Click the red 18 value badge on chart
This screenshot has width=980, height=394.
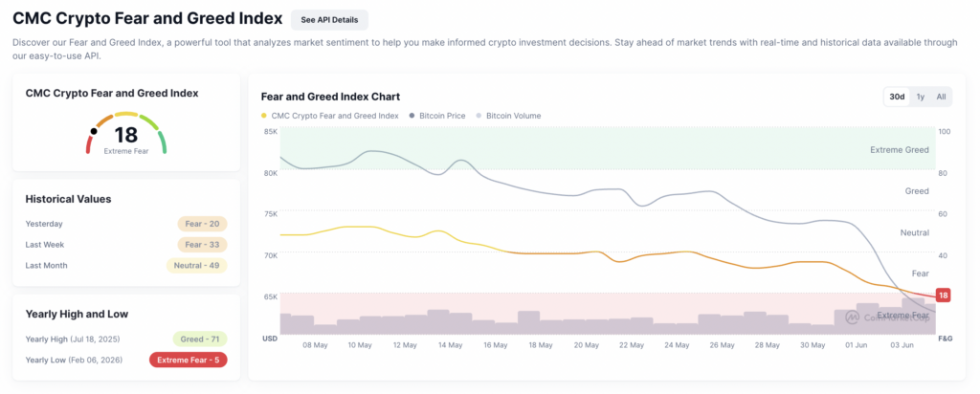click(x=943, y=295)
